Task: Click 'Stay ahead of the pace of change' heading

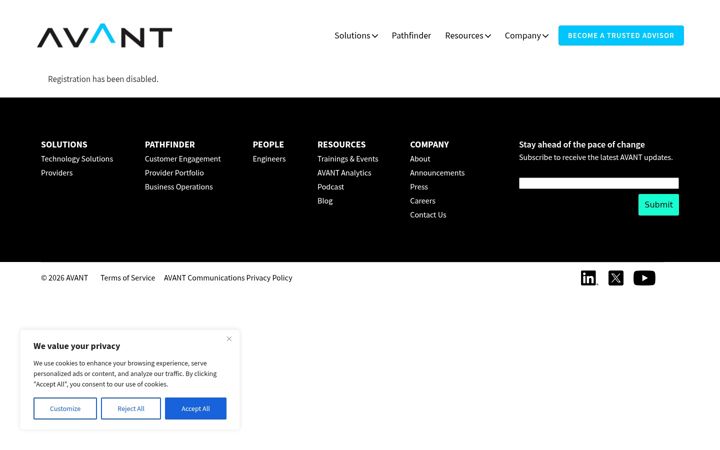Action: 582,145
